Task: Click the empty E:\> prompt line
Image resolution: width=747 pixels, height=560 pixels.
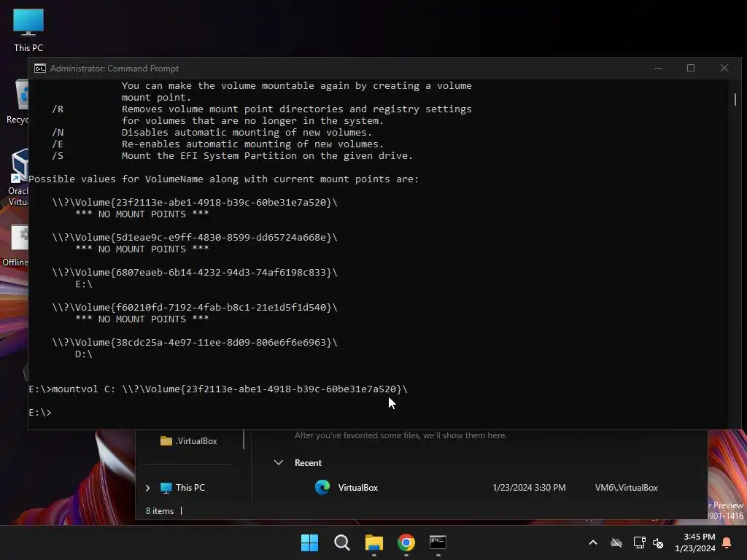Action: pos(40,413)
